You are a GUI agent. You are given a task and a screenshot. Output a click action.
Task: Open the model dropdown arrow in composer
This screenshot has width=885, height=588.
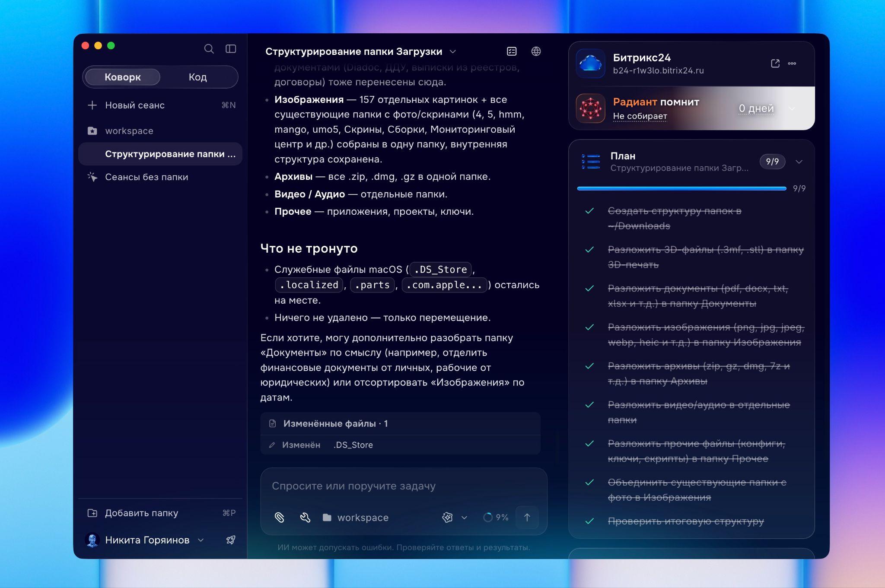tap(464, 518)
